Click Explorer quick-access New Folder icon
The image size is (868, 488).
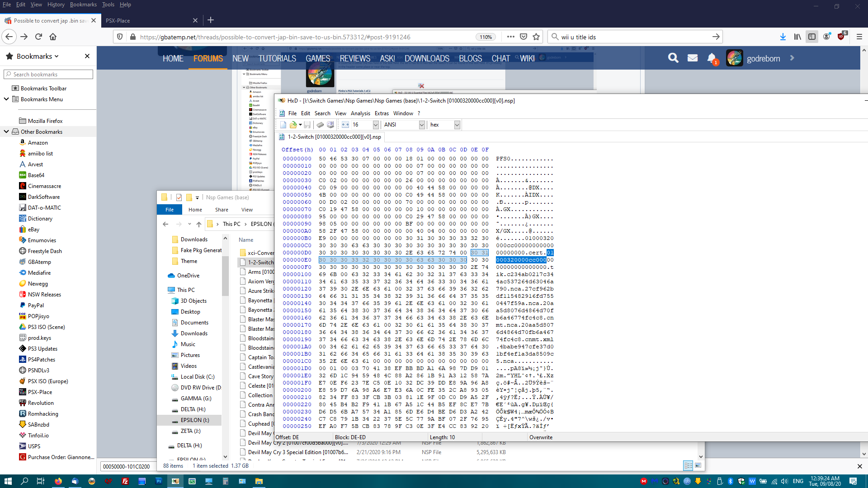189,197
